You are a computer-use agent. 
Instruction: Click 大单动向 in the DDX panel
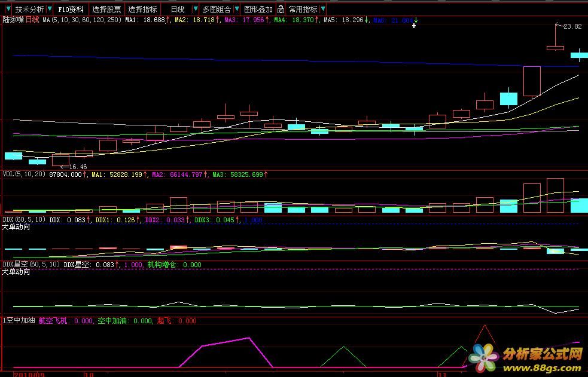pyautogui.click(x=16, y=227)
